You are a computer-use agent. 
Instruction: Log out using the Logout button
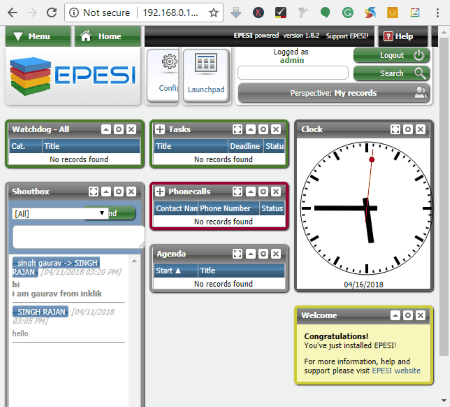coord(391,55)
